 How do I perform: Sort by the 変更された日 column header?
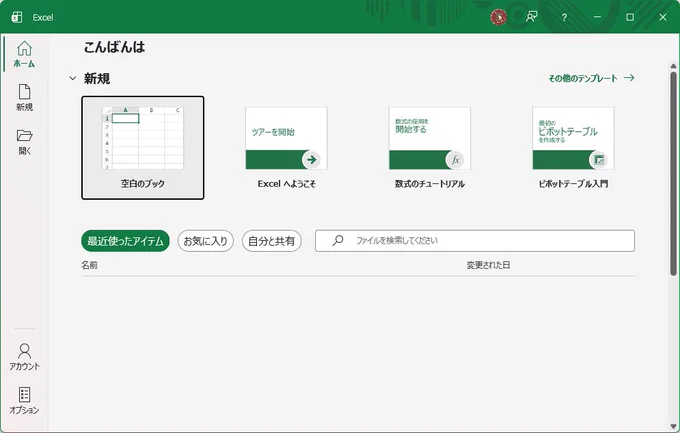488,265
